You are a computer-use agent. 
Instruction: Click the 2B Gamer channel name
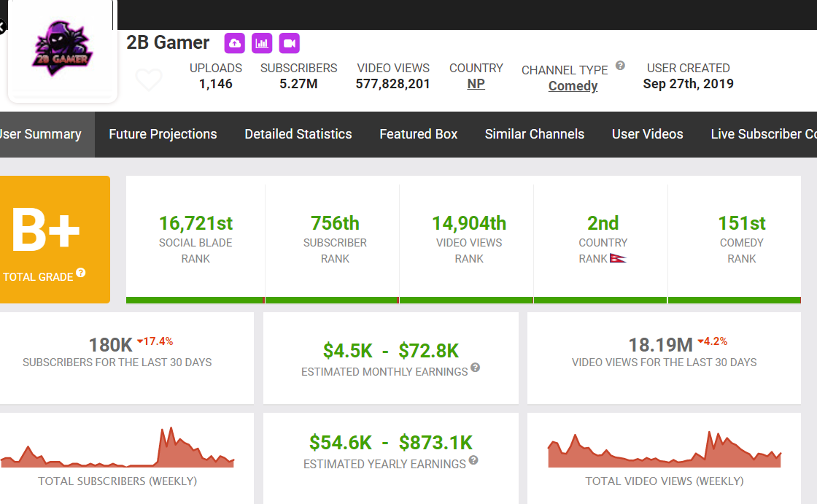pyautogui.click(x=168, y=43)
